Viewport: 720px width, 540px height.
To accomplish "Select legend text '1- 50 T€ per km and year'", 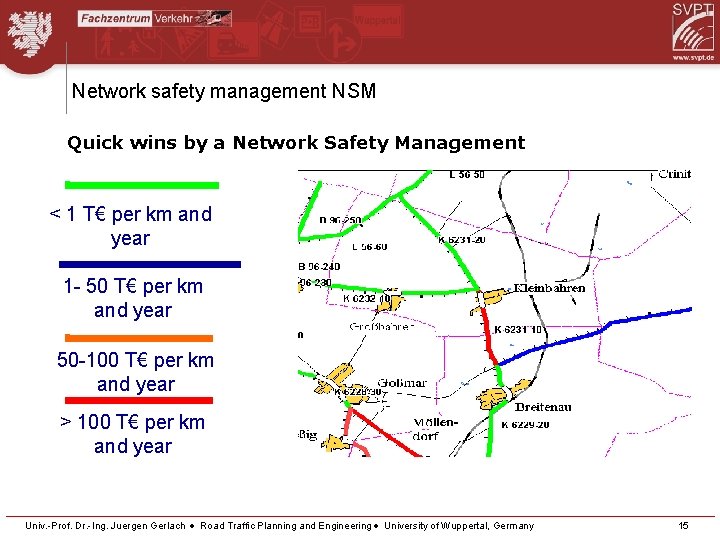I will (x=133, y=298).
